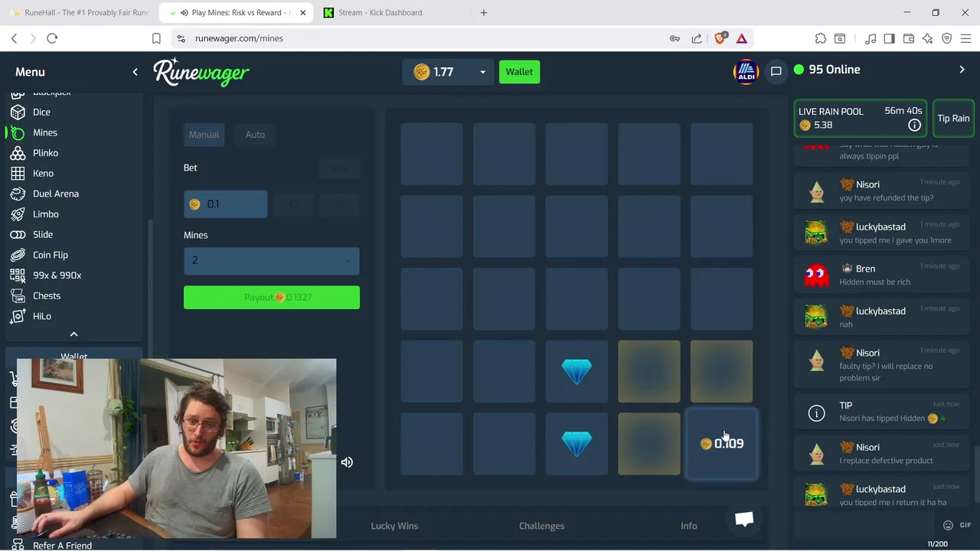Open the HiLo game icon
This screenshot has width=980, height=551.
click(18, 316)
